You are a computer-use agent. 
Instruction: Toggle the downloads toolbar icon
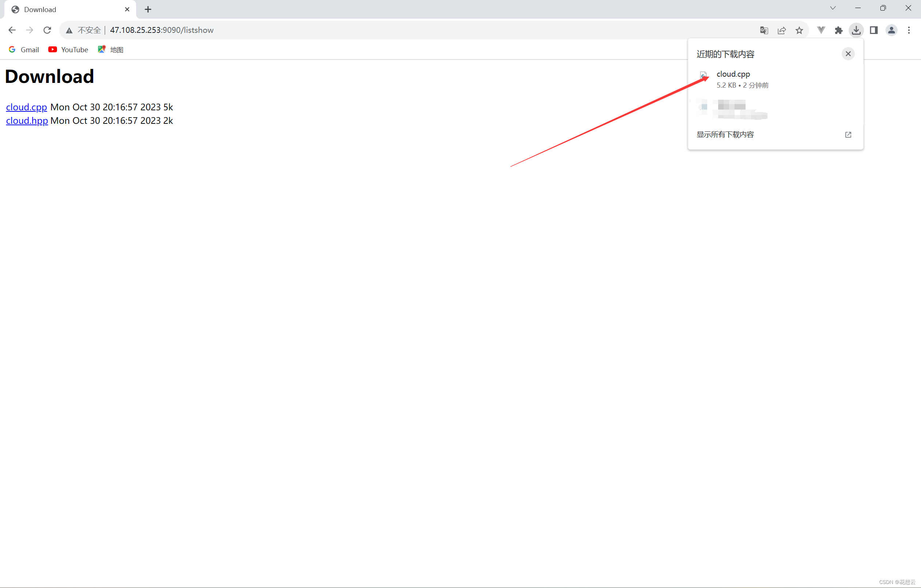coord(856,30)
